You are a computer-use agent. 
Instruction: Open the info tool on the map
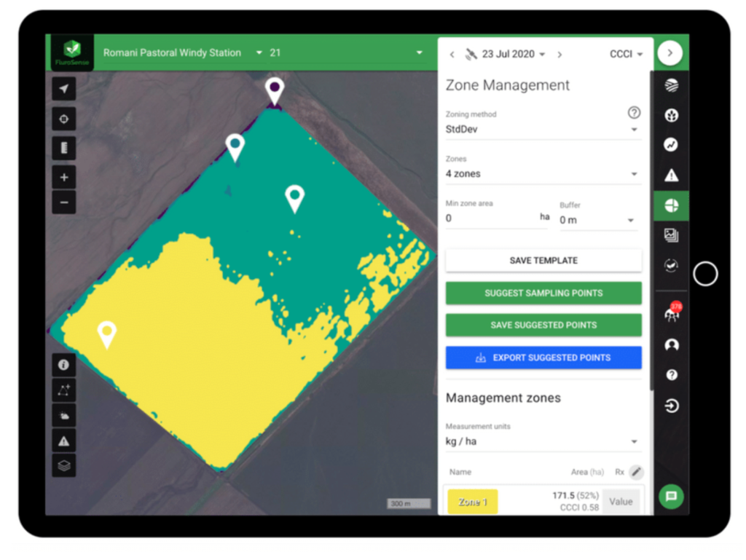[64, 365]
